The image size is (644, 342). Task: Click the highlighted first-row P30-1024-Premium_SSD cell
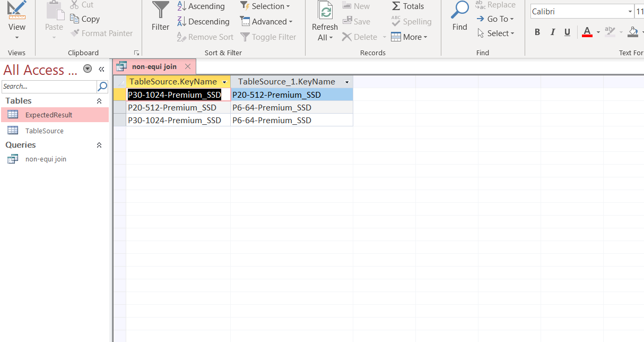178,95
